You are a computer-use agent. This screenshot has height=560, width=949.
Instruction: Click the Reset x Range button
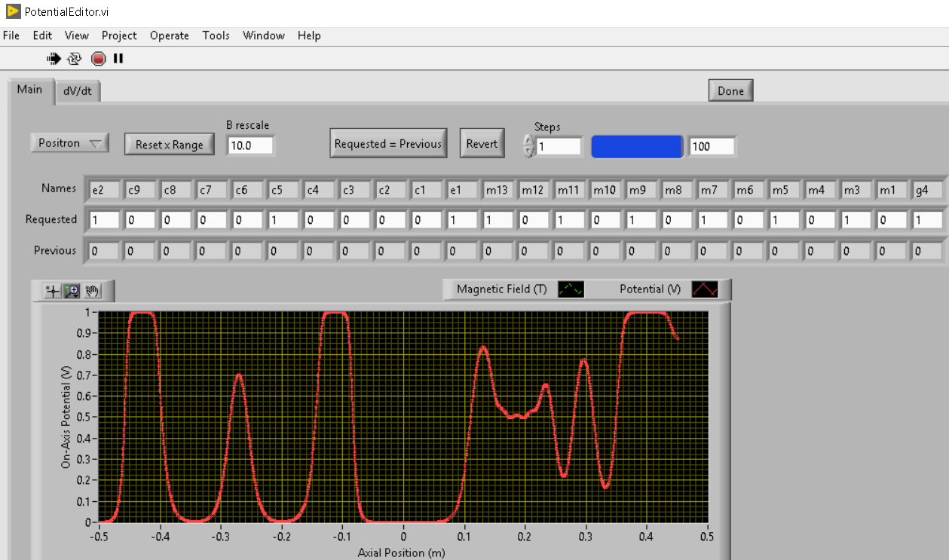point(169,145)
